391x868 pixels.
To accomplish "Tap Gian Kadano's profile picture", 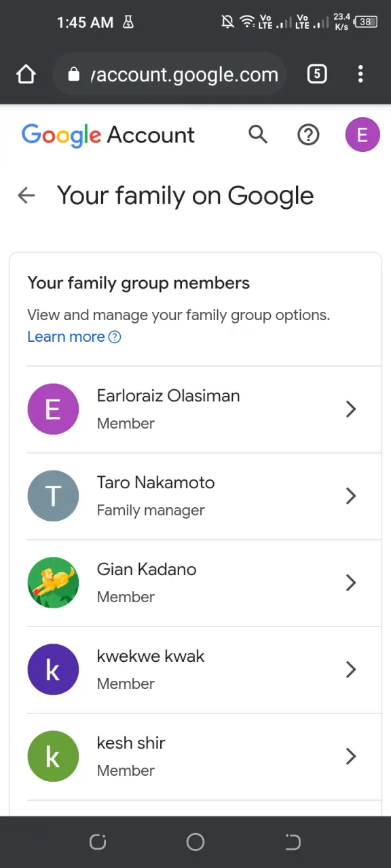I will point(53,583).
